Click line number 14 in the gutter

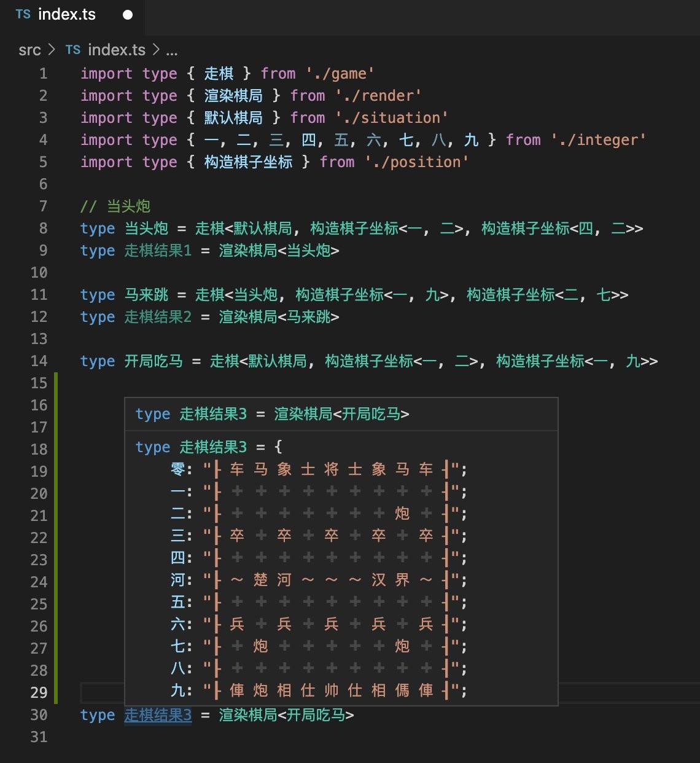tap(39, 361)
